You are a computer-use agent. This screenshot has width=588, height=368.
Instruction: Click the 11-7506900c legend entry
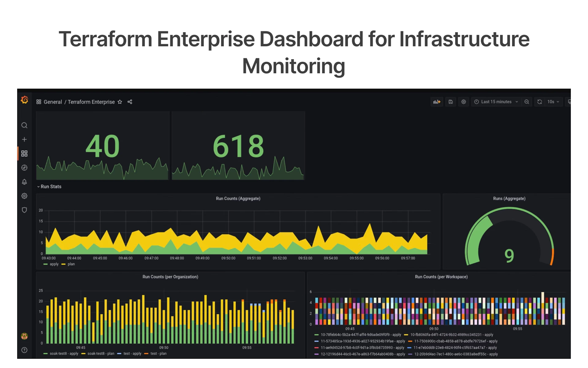pyautogui.click(x=453, y=341)
